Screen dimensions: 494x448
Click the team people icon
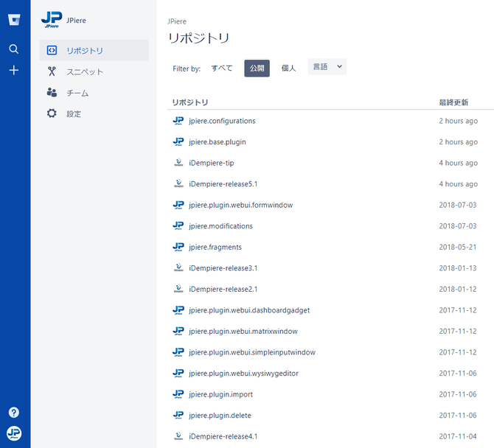(x=52, y=92)
